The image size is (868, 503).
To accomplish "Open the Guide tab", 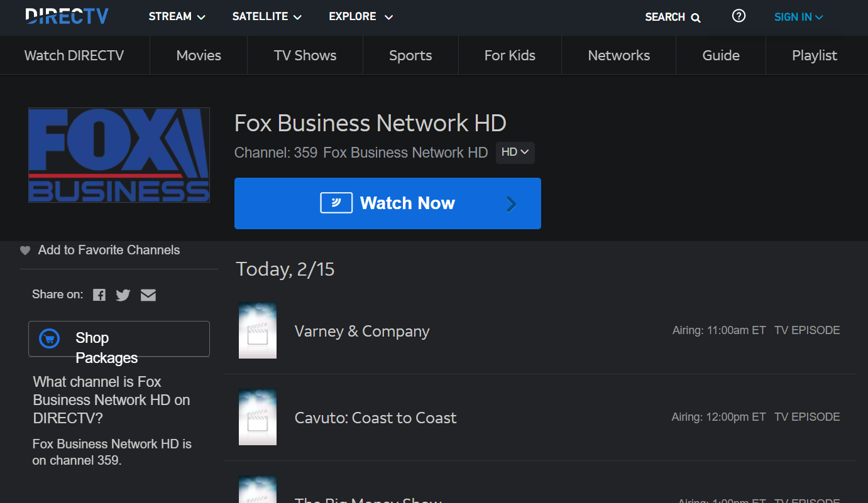I will coord(720,55).
